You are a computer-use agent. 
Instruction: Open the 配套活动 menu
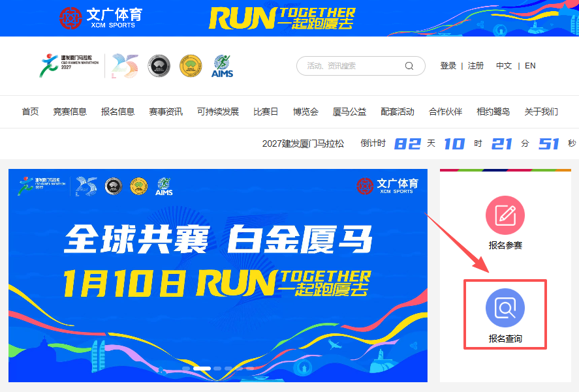pyautogui.click(x=398, y=112)
